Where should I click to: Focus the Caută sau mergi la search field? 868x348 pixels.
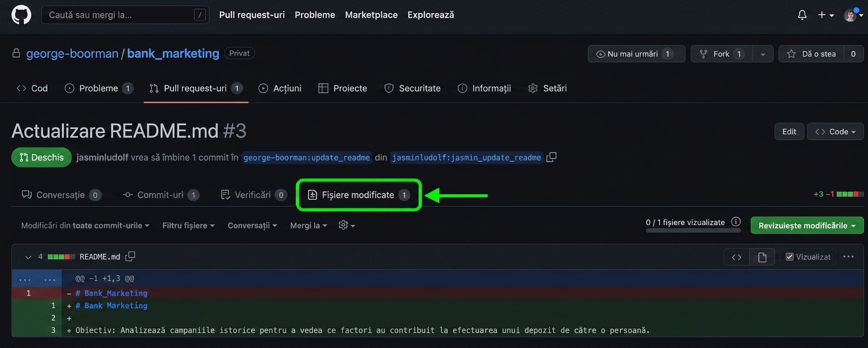point(125,15)
